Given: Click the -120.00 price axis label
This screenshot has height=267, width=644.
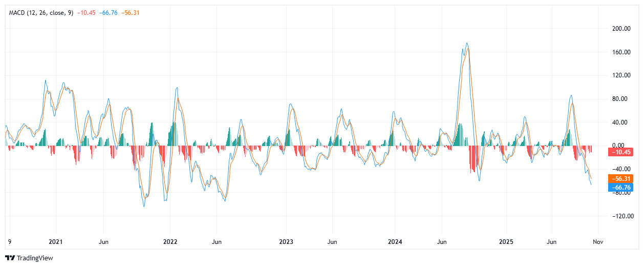Looking at the screenshot, I should pyautogui.click(x=620, y=216).
